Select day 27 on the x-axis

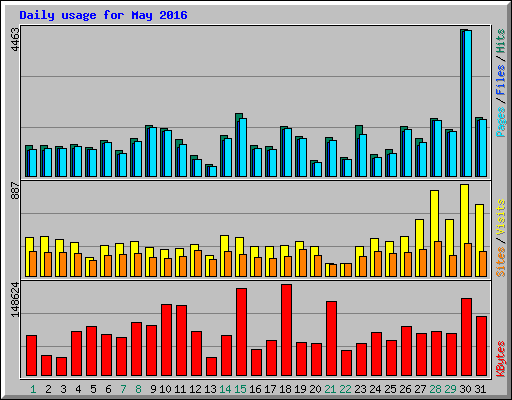point(420,389)
